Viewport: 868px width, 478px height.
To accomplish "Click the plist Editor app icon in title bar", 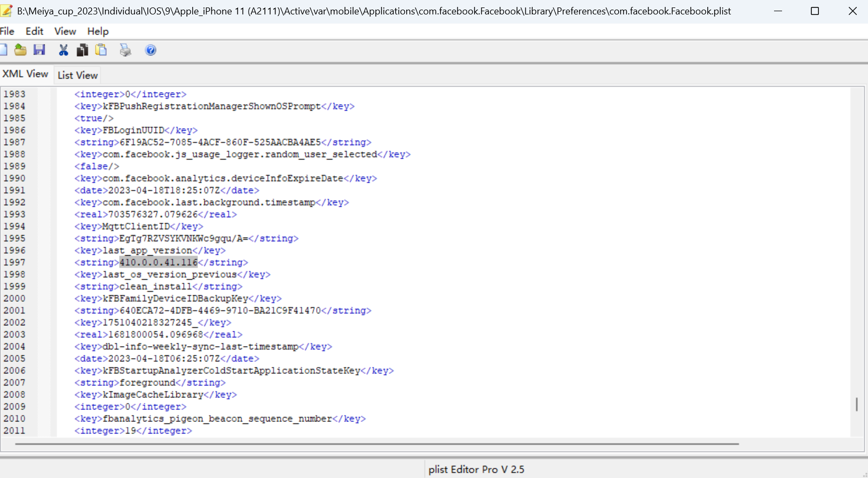I will click(x=6, y=11).
